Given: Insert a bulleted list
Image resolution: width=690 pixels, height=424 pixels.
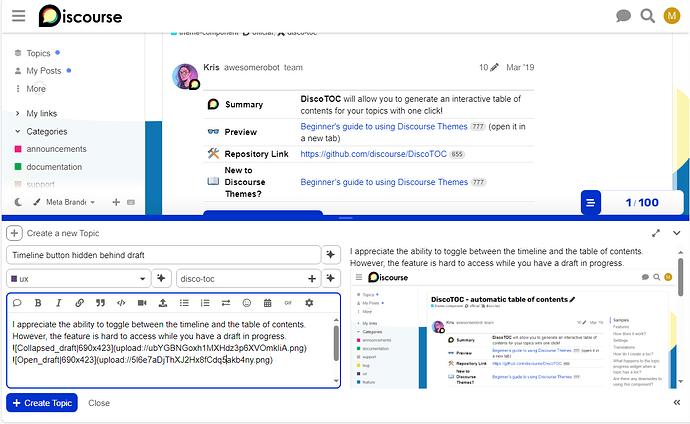Looking at the screenshot, I should (x=184, y=303).
